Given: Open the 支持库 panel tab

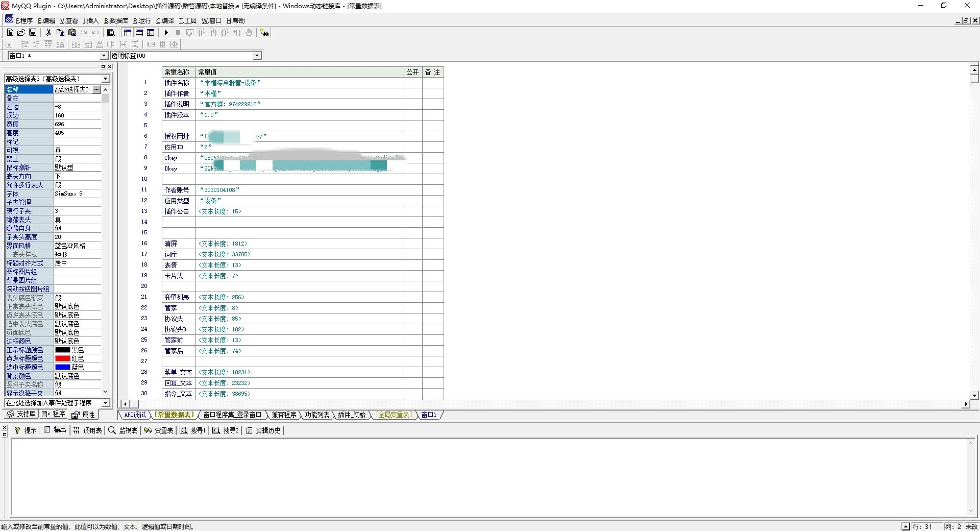Looking at the screenshot, I should 21,414.
